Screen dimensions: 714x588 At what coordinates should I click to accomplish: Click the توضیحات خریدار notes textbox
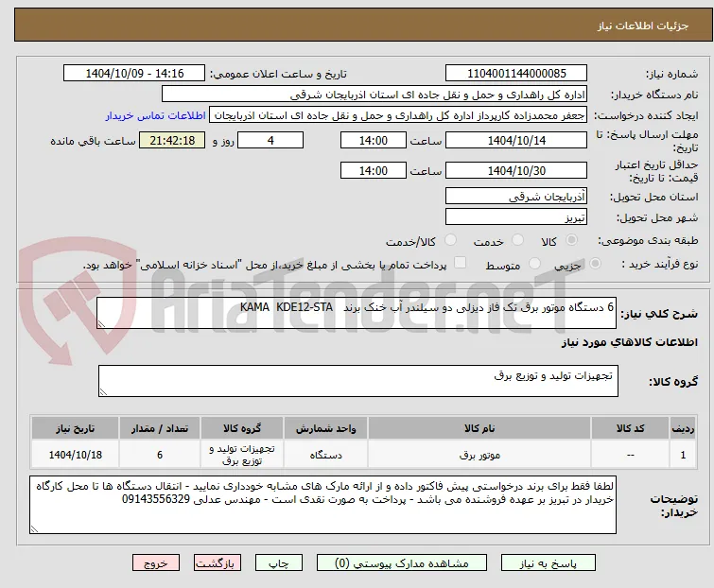(x=322, y=505)
